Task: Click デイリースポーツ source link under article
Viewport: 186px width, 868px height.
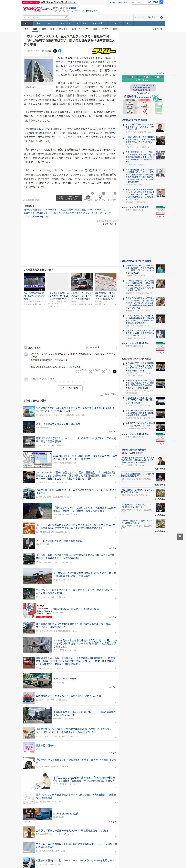Action: 109,224
